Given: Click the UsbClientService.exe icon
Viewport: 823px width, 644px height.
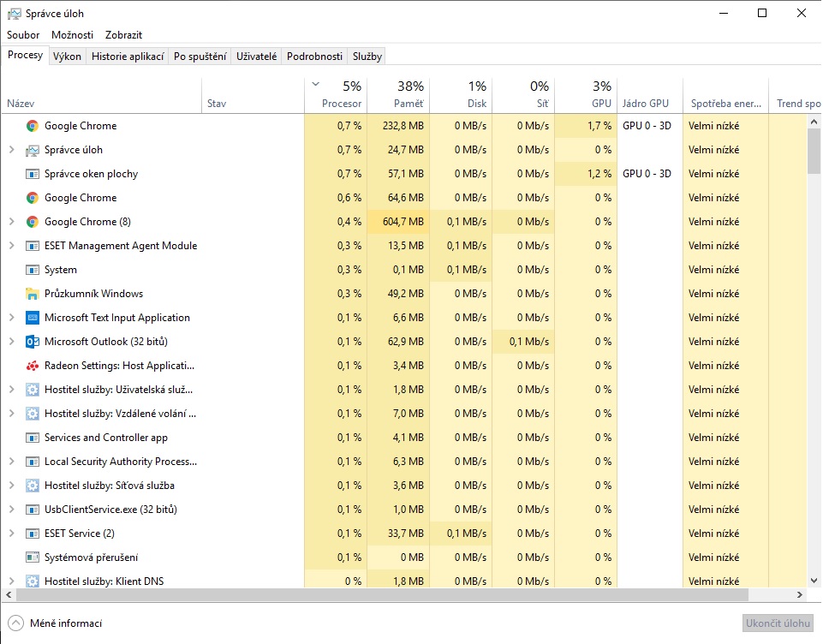Looking at the screenshot, I should (x=33, y=510).
